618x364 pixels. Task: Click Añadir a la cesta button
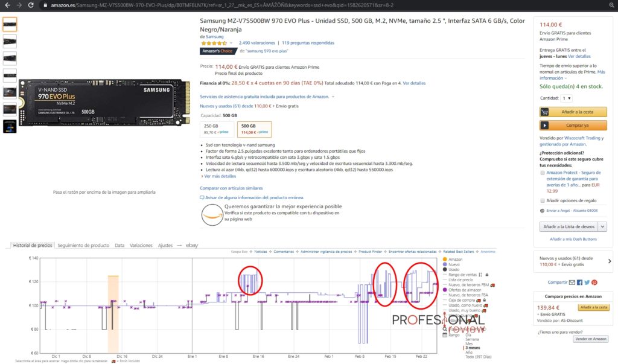(x=573, y=112)
